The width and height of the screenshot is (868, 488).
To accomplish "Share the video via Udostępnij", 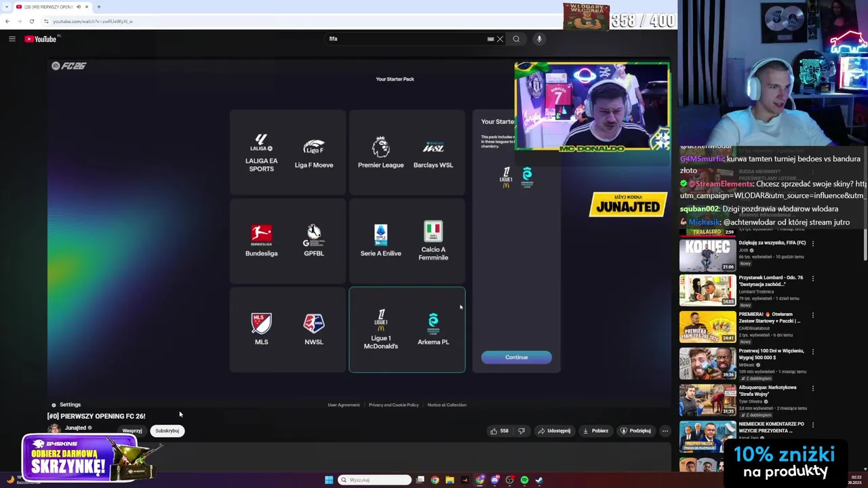I will pos(554,430).
